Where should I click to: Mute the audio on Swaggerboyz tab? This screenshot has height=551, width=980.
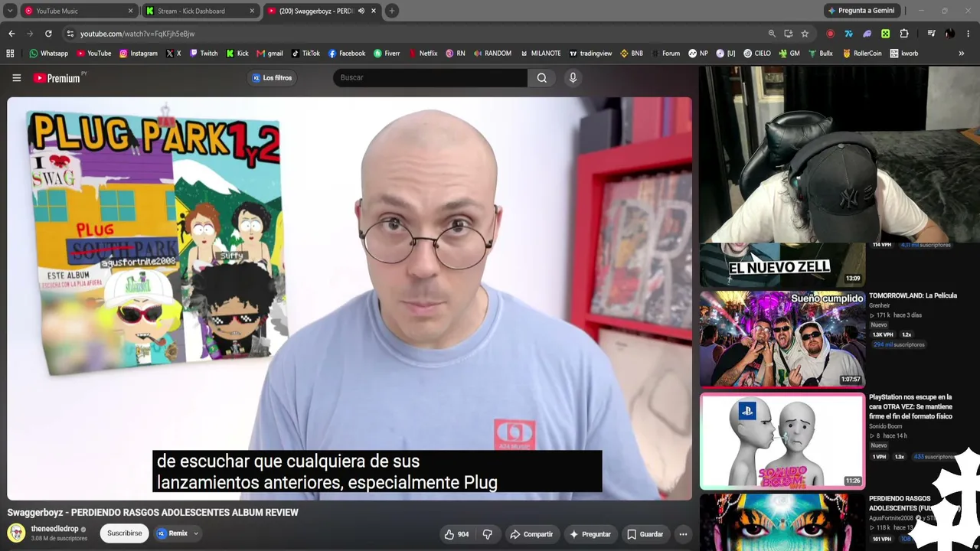click(x=361, y=11)
